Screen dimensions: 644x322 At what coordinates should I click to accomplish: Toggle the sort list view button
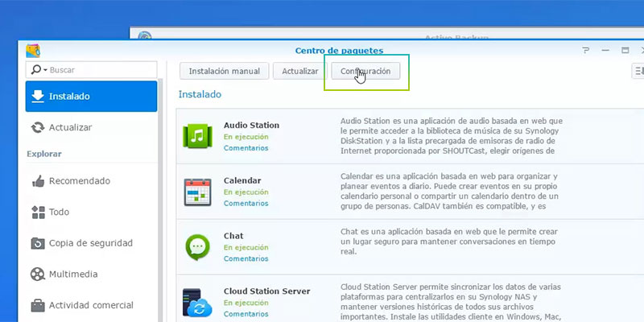(x=638, y=71)
